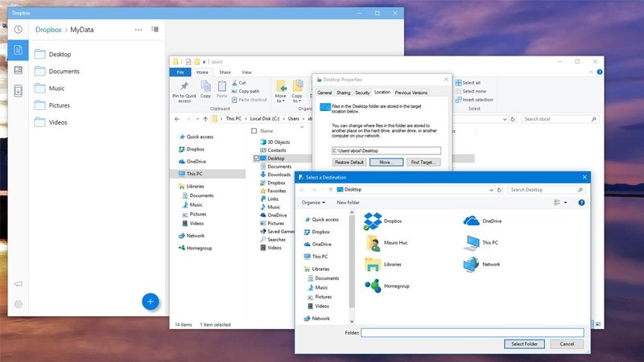Click OneDrive icon in Select a Destination pane
The image size is (644, 362).
point(471,220)
